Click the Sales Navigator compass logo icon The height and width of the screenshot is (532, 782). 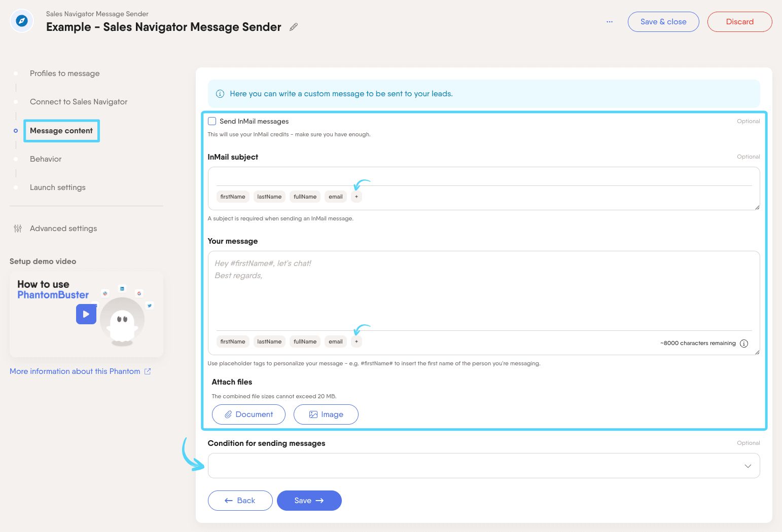[x=22, y=21]
